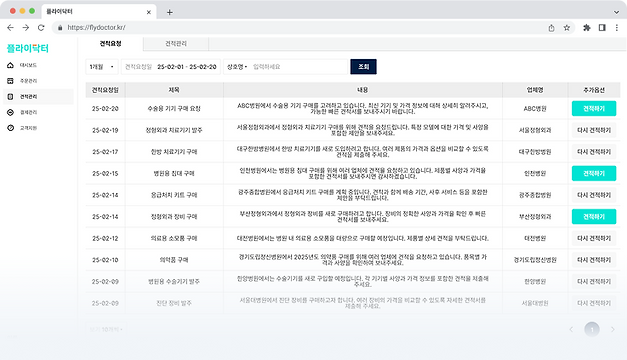Click title 응급처치 키트 구매

174,195
